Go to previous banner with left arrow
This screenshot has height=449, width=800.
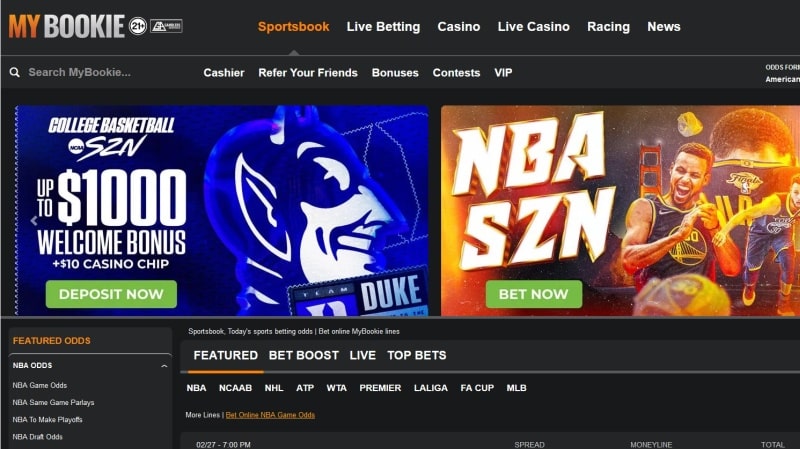[x=34, y=220]
